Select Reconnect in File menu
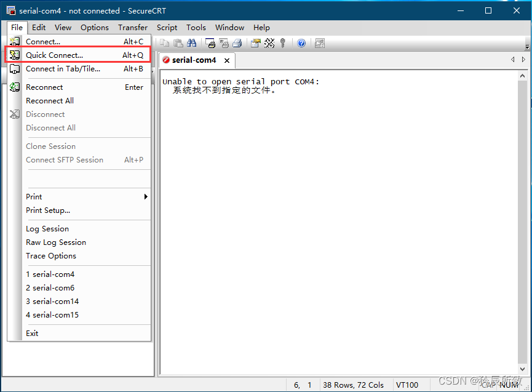The height and width of the screenshot is (392, 532). tap(79, 87)
